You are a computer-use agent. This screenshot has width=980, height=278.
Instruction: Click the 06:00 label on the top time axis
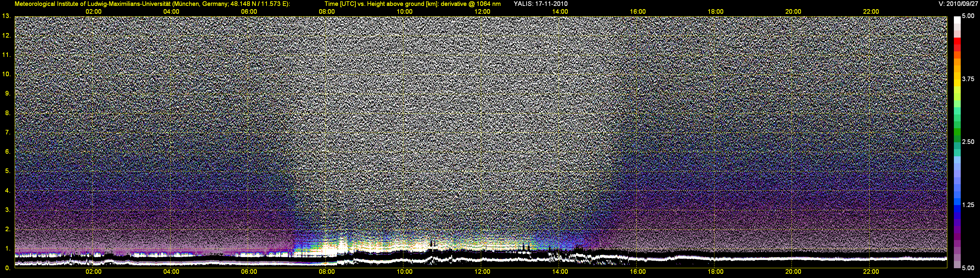click(249, 11)
